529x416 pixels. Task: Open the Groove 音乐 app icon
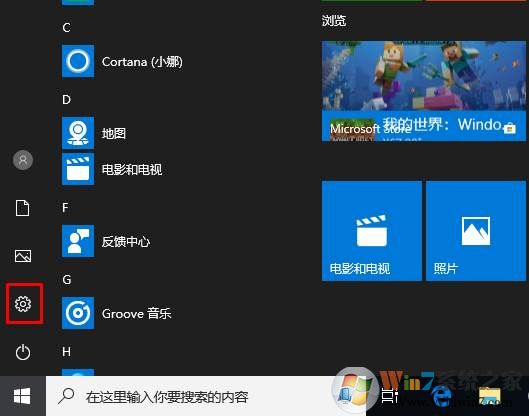coord(78,313)
